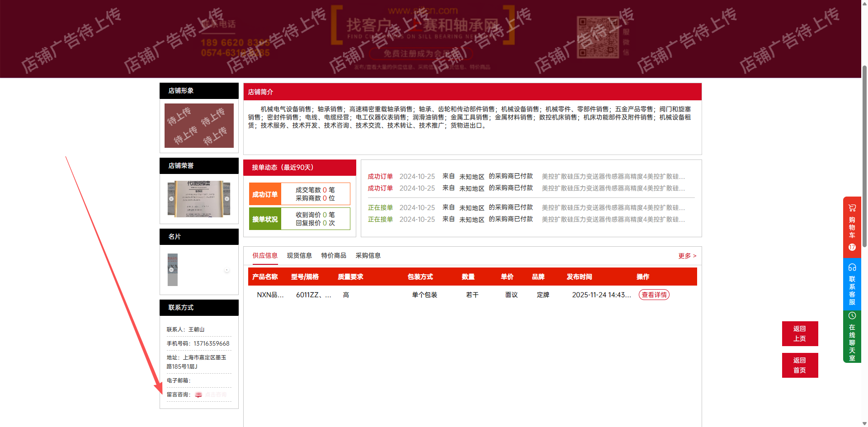
Task: Click 查看详情 for the NXN product
Action: pos(654,295)
